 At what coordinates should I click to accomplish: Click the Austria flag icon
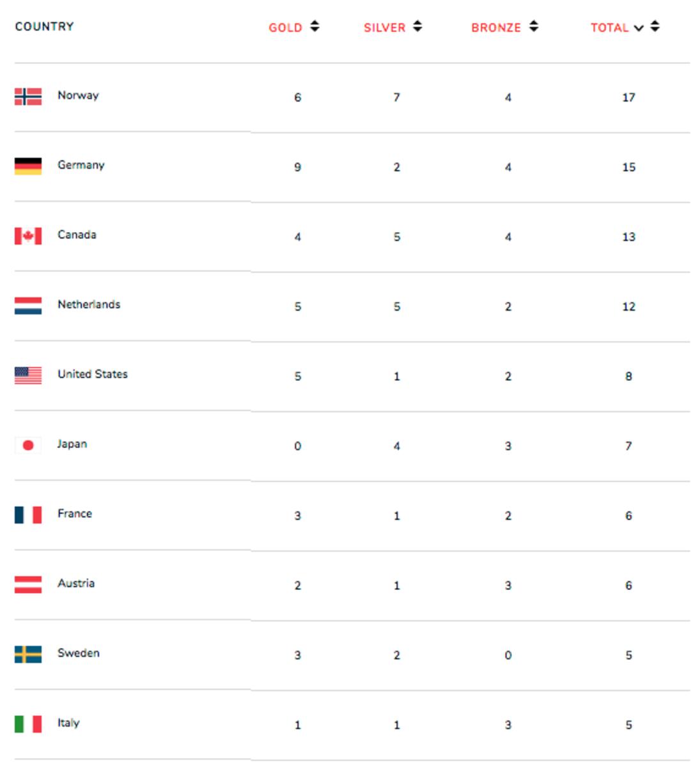(28, 584)
